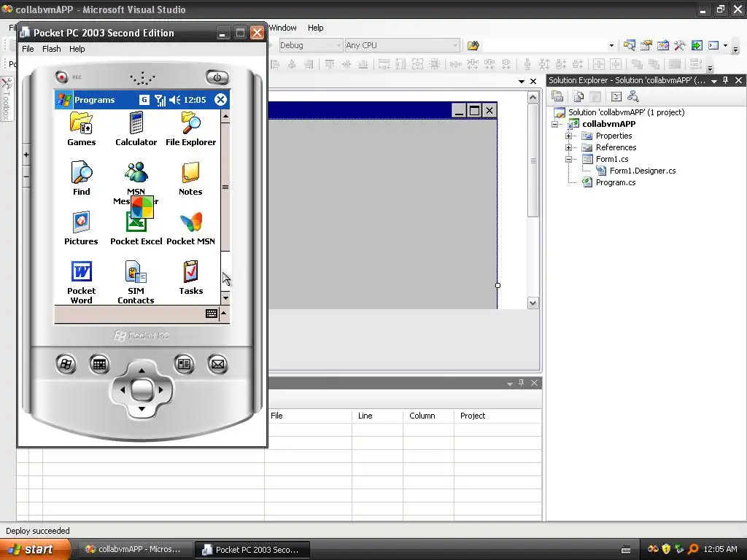Open the emulator Help menu
The width and height of the screenshot is (747, 560).
coord(77,49)
